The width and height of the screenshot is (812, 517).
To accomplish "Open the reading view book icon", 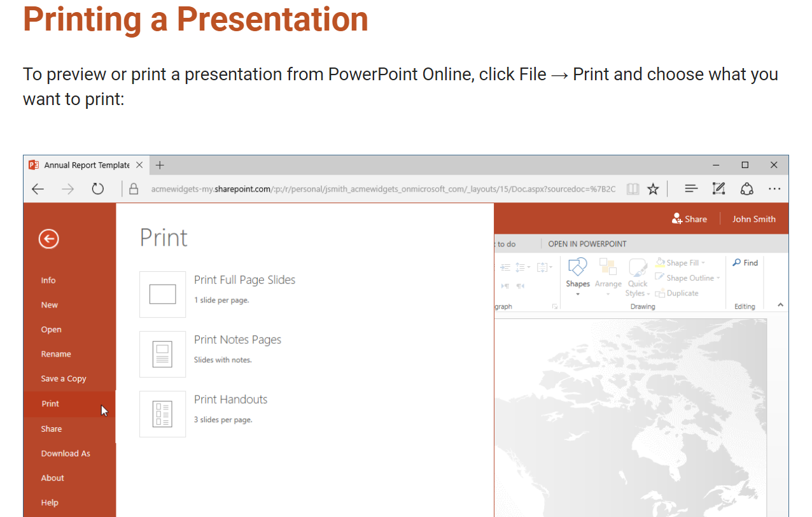I will pos(632,189).
